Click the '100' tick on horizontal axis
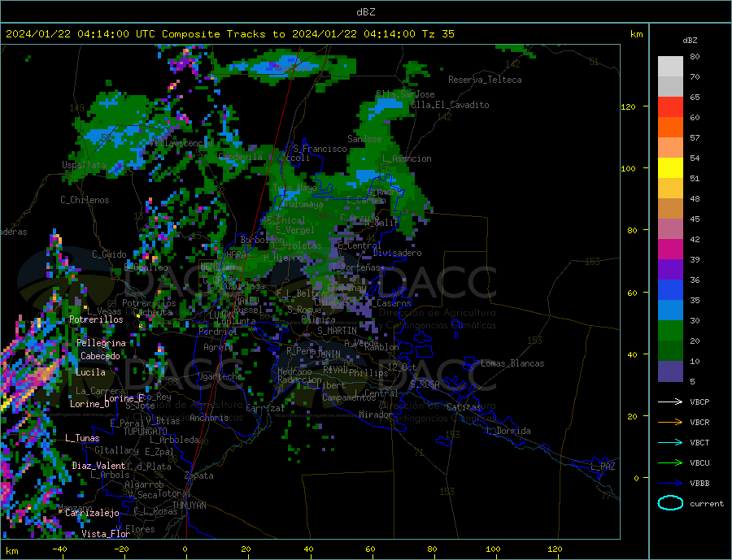Viewport: 732px width, 560px height. (x=494, y=549)
